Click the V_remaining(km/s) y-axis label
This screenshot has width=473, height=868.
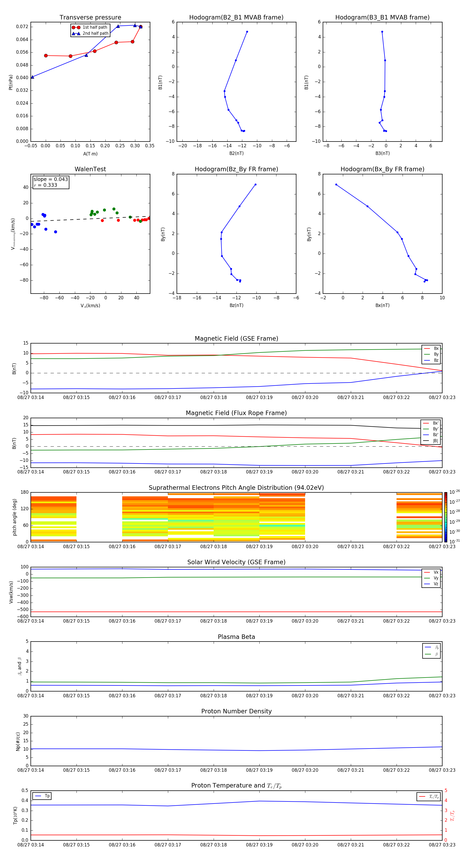pyautogui.click(x=13, y=234)
